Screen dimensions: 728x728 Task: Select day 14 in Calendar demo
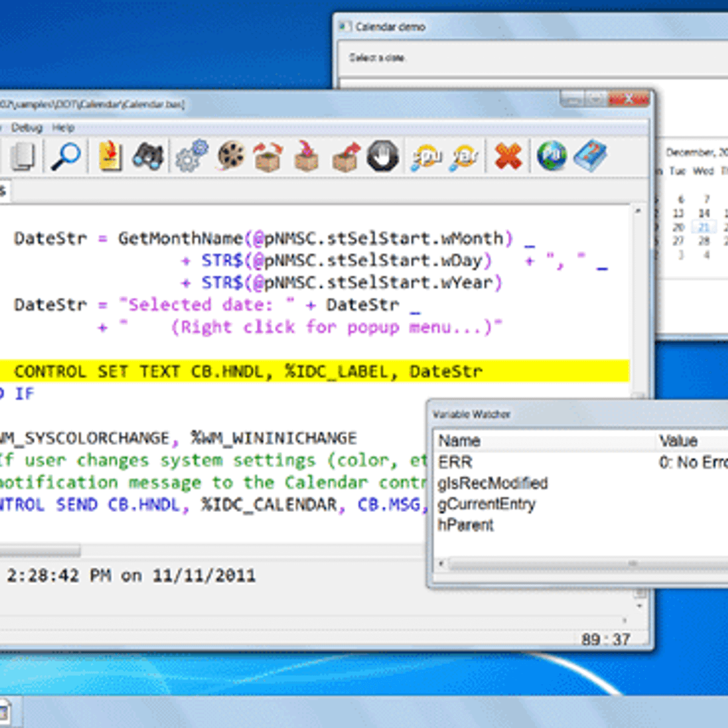click(x=704, y=214)
